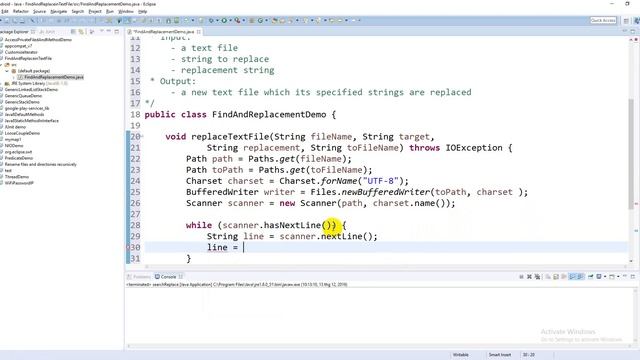Screen dimensions: 640x360
Task: Open the Source menu
Action: (39, 11)
